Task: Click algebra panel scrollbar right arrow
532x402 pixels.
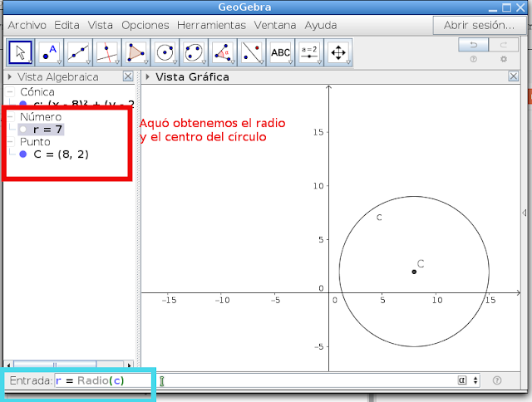Action: (x=129, y=365)
